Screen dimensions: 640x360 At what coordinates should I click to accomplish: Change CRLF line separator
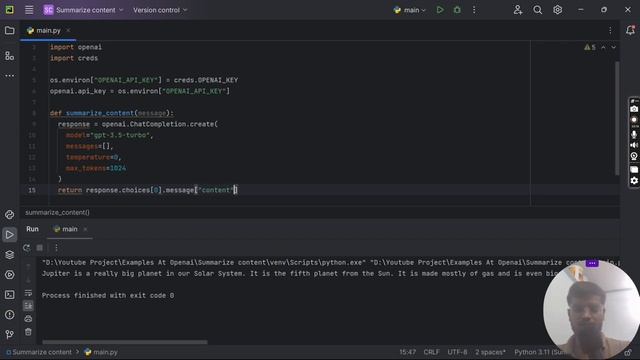pyautogui.click(x=431, y=352)
